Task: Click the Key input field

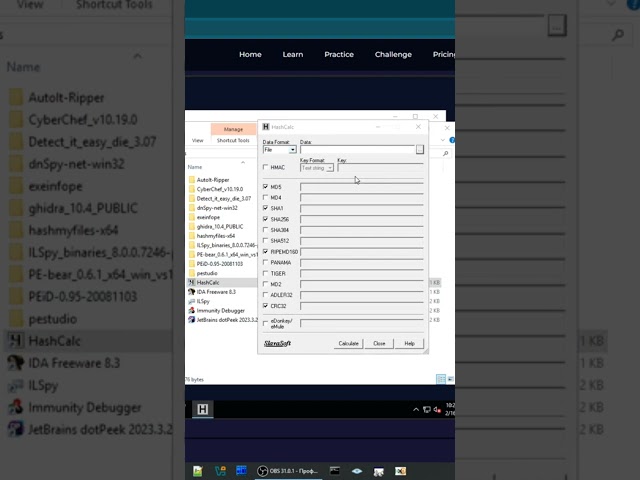Action: pos(380,168)
